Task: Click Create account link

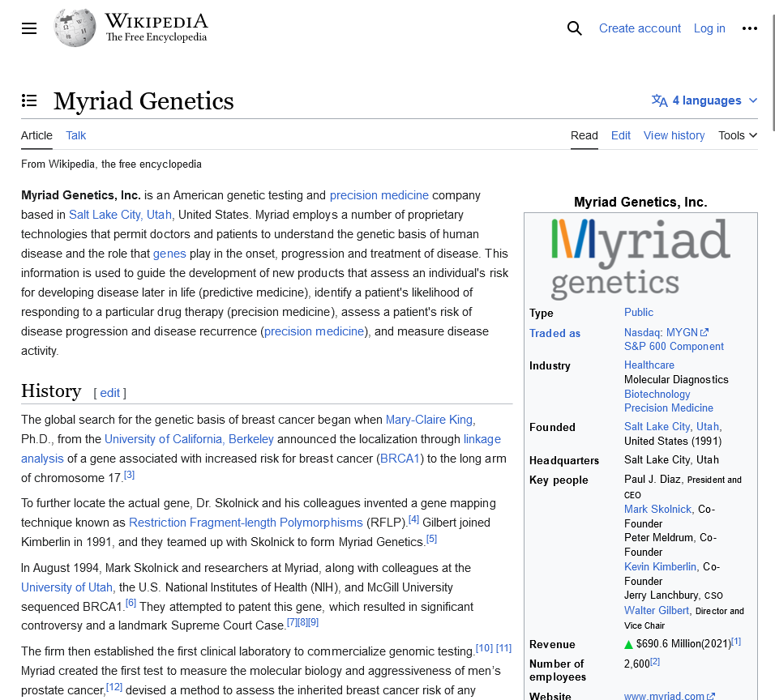Action: (x=640, y=28)
